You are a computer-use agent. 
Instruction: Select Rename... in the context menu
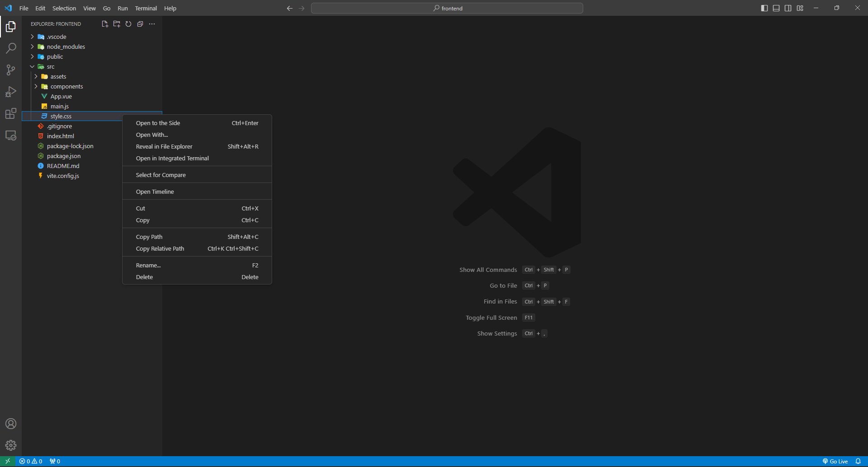point(148,265)
